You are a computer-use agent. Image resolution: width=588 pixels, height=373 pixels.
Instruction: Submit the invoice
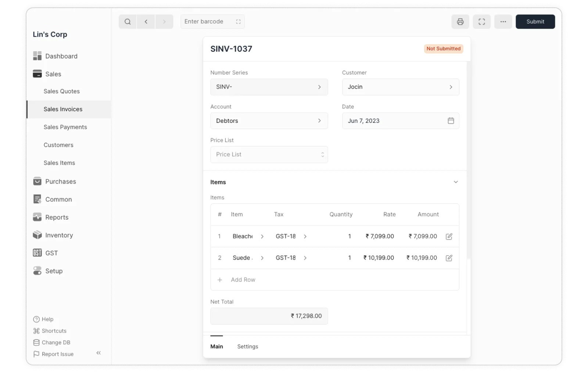click(x=535, y=22)
